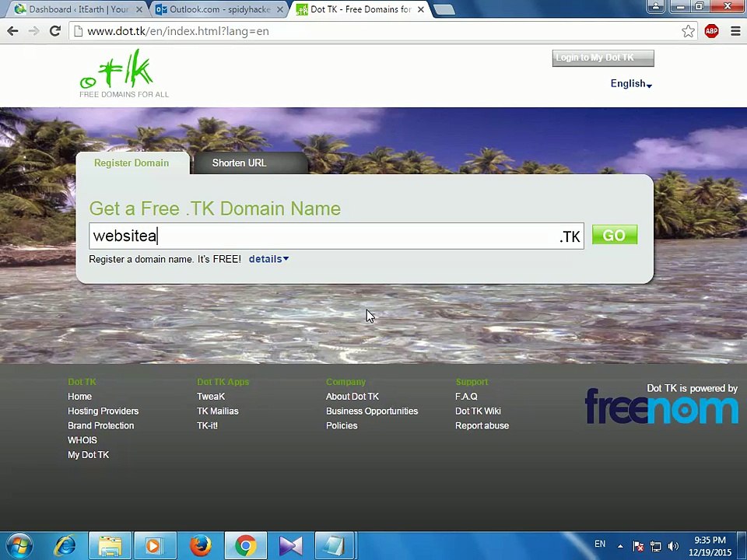Launch Internet Explorer from the taskbar
This screenshot has width=747, height=560.
point(65,546)
